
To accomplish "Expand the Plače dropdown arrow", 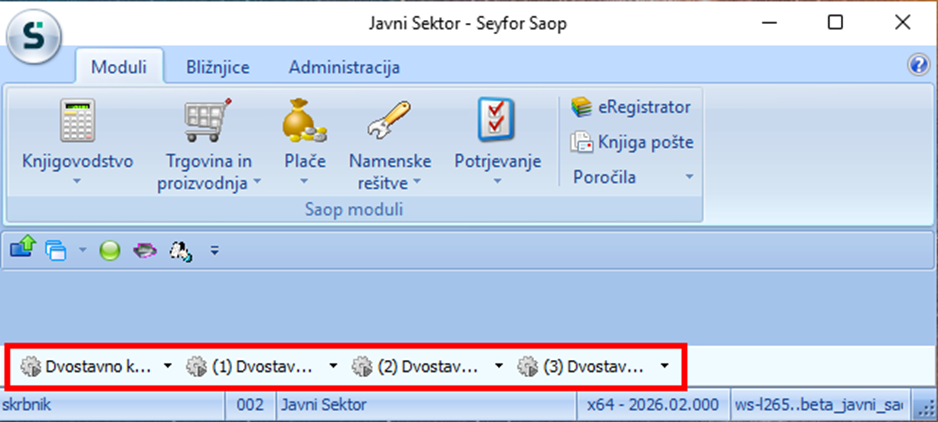I will [x=304, y=180].
